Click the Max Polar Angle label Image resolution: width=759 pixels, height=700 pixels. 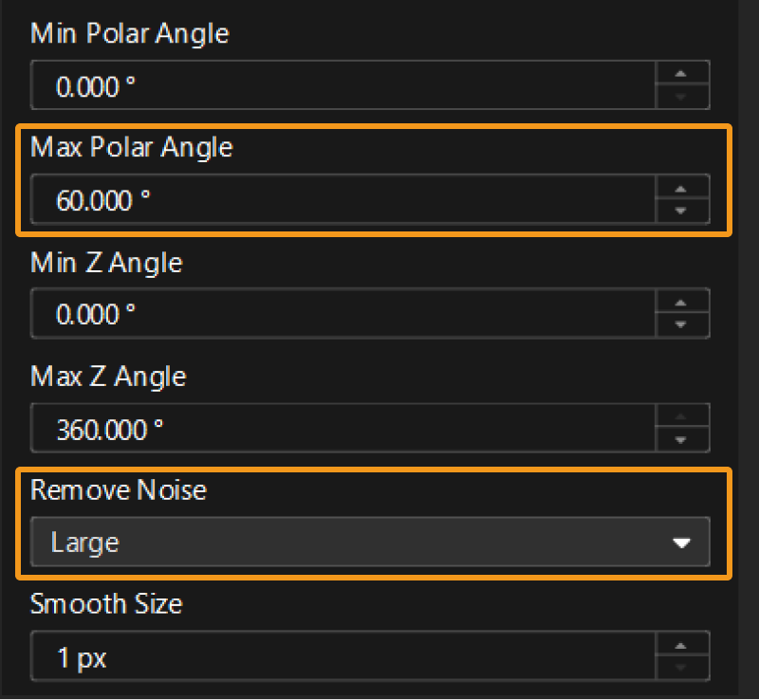click(131, 147)
